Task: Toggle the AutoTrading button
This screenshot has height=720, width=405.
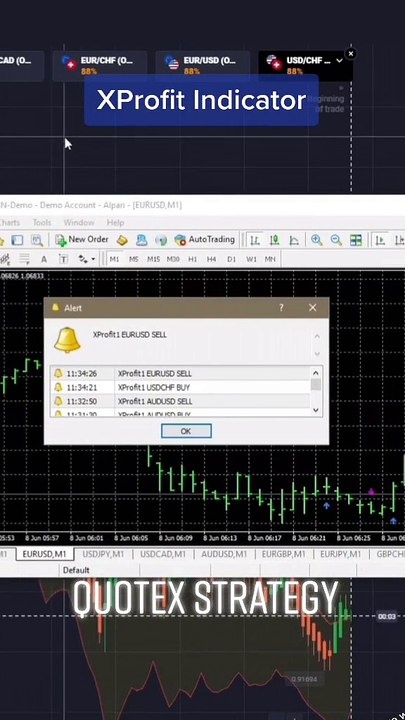Action: click(204, 240)
